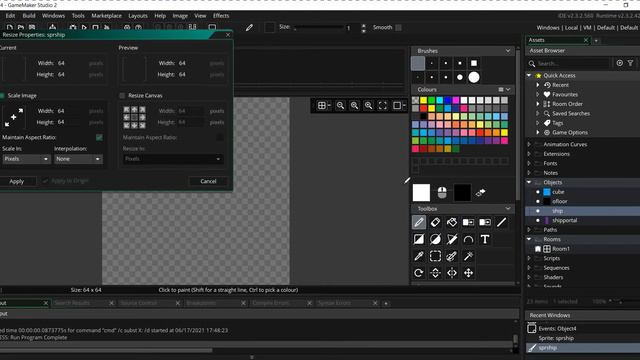The height and width of the screenshot is (360, 640).
Task: Choose the large round brush
Action: (x=474, y=77)
